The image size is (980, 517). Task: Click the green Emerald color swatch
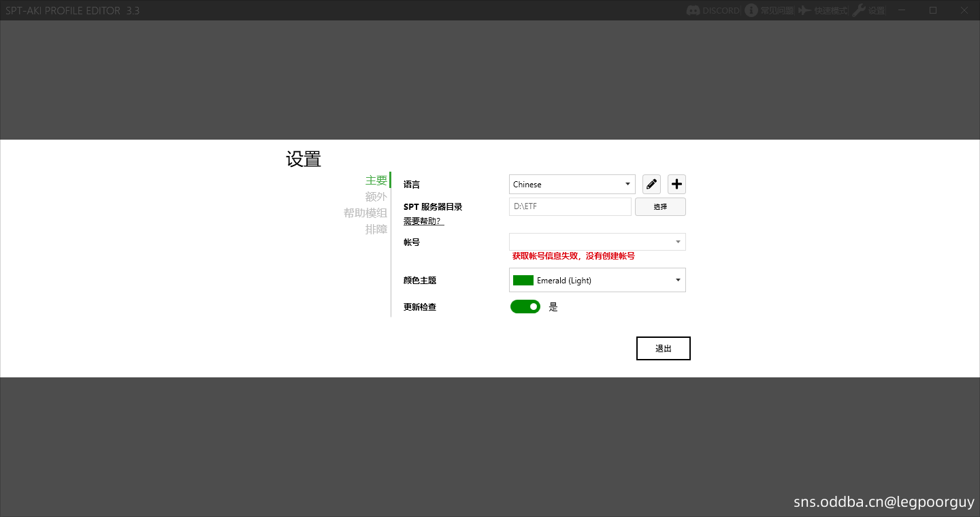tap(523, 280)
